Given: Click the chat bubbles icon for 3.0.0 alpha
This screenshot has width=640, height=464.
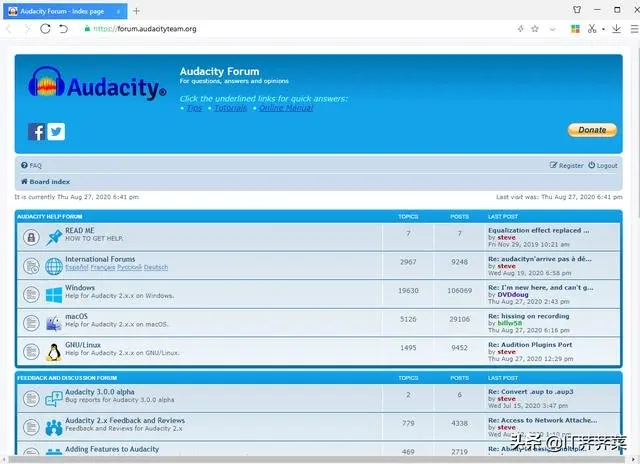Looking at the screenshot, I should coord(54,399).
